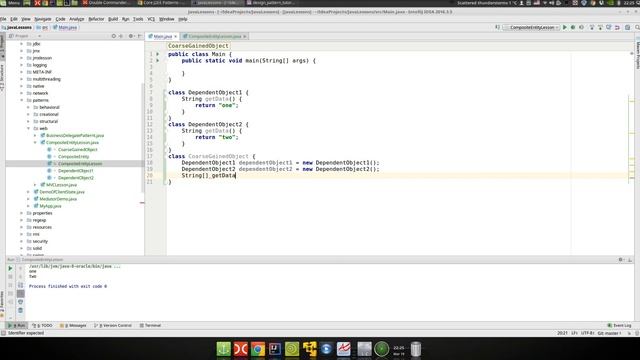
Task: Click the run gutter arrow beside the main method
Action: tap(158, 60)
